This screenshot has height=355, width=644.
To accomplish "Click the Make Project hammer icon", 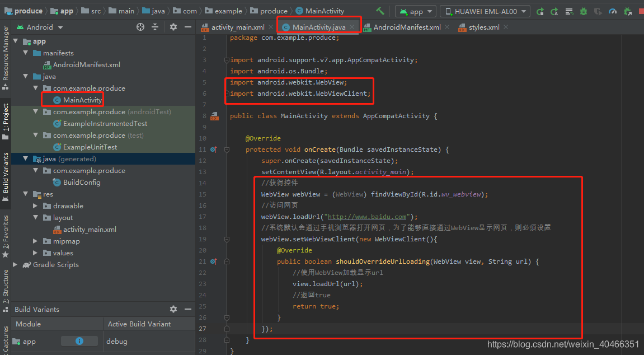I will pyautogui.click(x=380, y=11).
